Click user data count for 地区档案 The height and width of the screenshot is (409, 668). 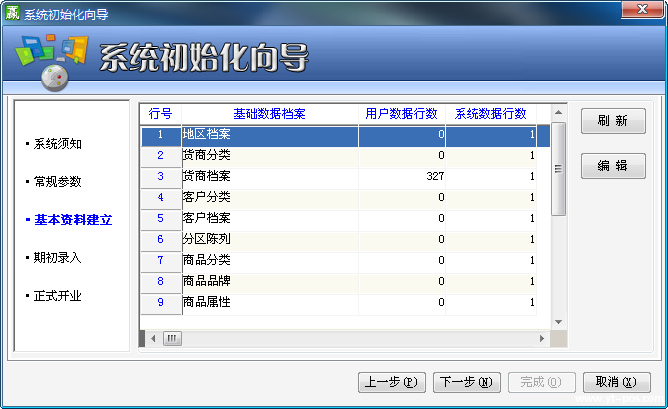402,136
